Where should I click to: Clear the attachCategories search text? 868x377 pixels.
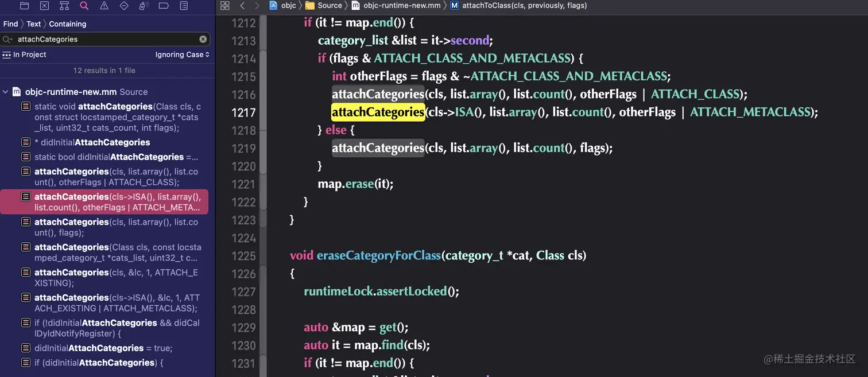click(203, 39)
